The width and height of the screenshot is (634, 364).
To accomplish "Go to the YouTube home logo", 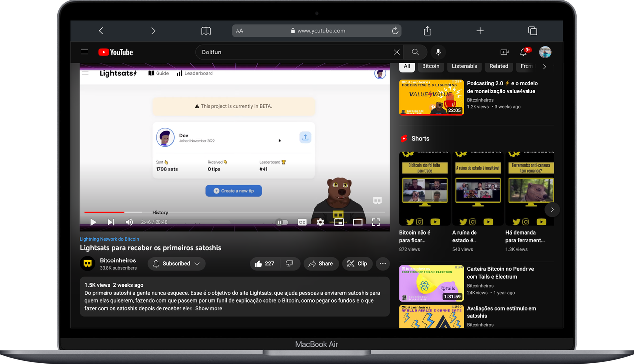I will pyautogui.click(x=115, y=52).
